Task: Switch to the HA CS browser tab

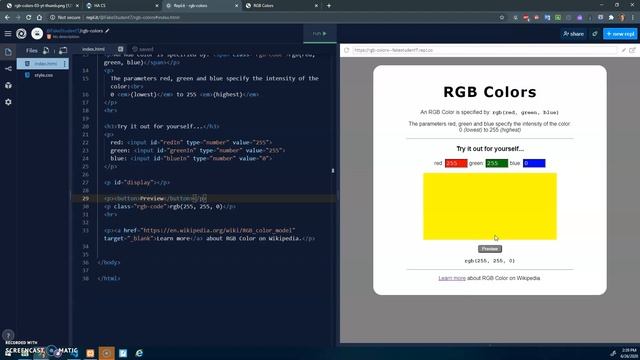Action: coord(122,6)
